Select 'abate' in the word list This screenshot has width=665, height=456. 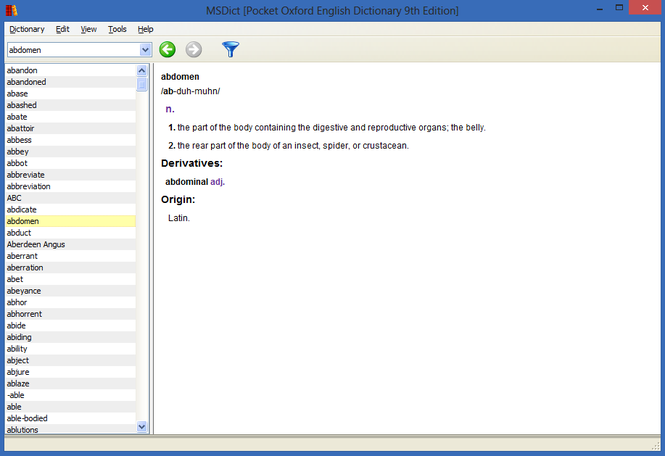click(70, 117)
